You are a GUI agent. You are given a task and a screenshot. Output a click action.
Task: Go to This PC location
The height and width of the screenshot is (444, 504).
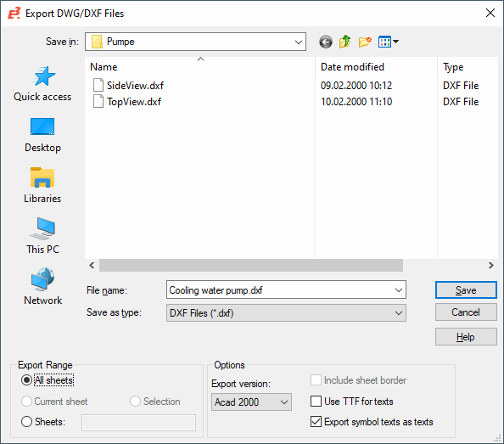[x=42, y=236]
